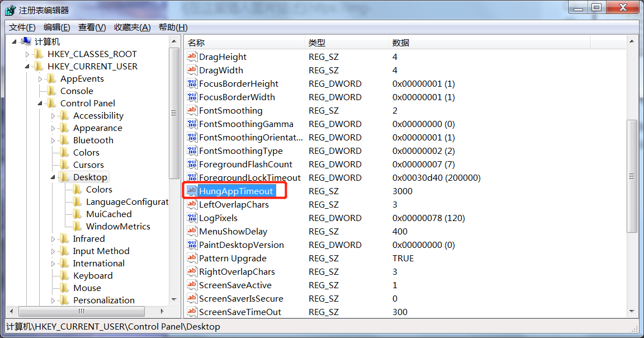Click the string icon beside FontSmoothing

192,110
